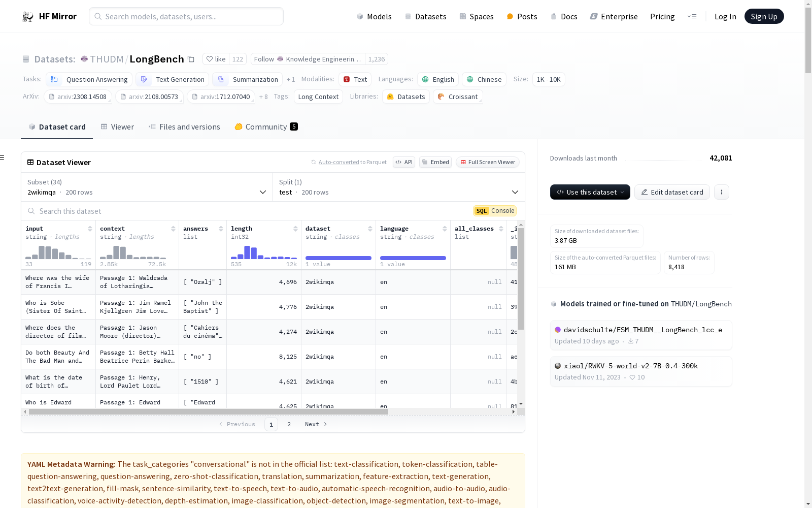Sort by the input column

(90, 229)
